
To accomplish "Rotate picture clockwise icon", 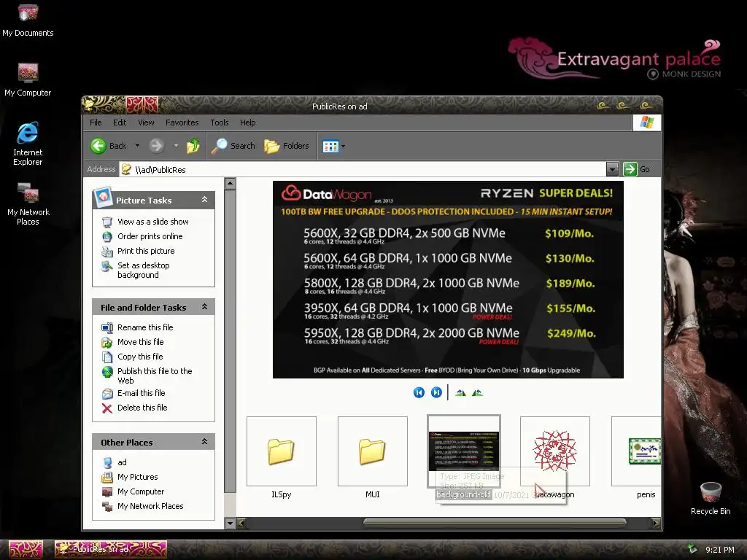I will (460, 392).
